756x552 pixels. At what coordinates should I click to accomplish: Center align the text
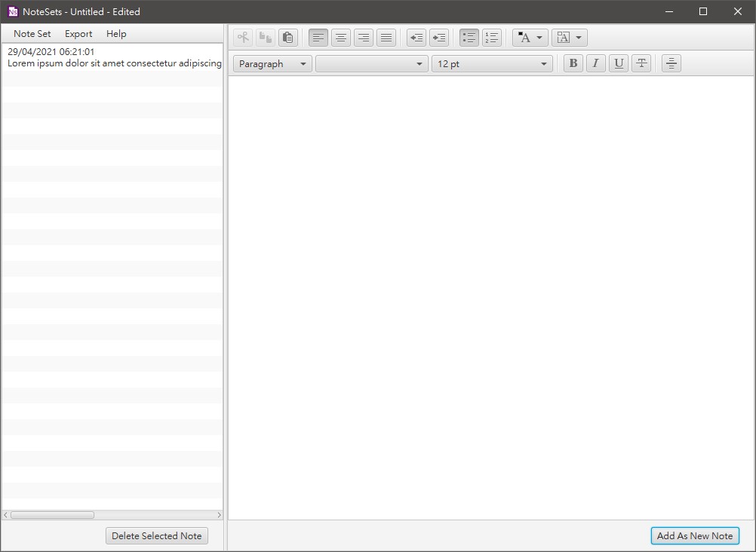(x=341, y=38)
